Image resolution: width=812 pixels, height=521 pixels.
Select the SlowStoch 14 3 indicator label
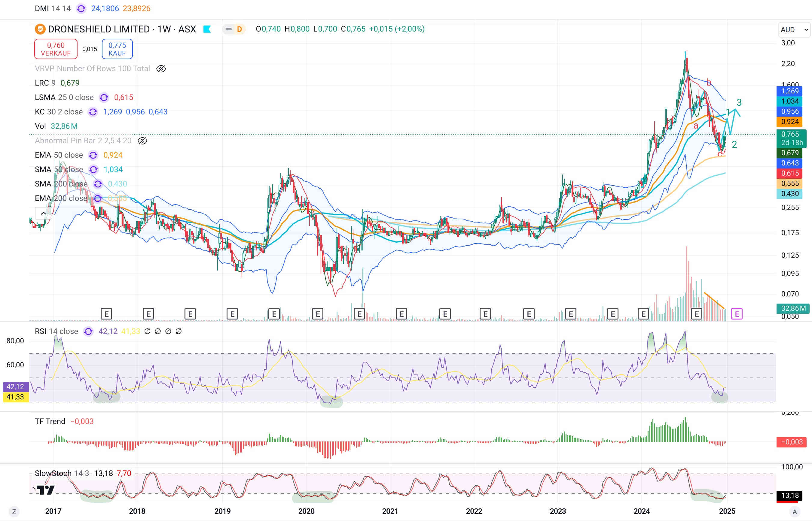pos(62,473)
